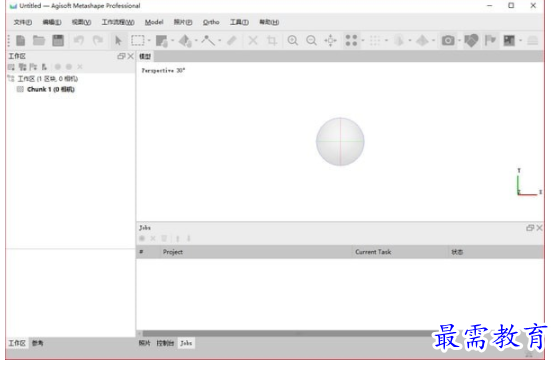The height and width of the screenshot is (368, 556).
Task: Open a project using the folder icon
Action: [x=39, y=40]
